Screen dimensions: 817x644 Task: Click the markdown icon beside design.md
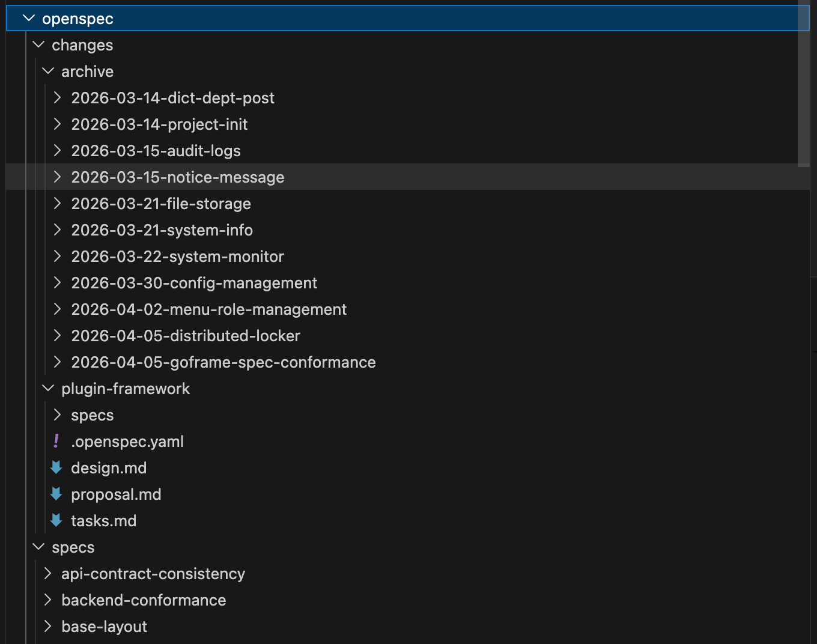click(56, 467)
